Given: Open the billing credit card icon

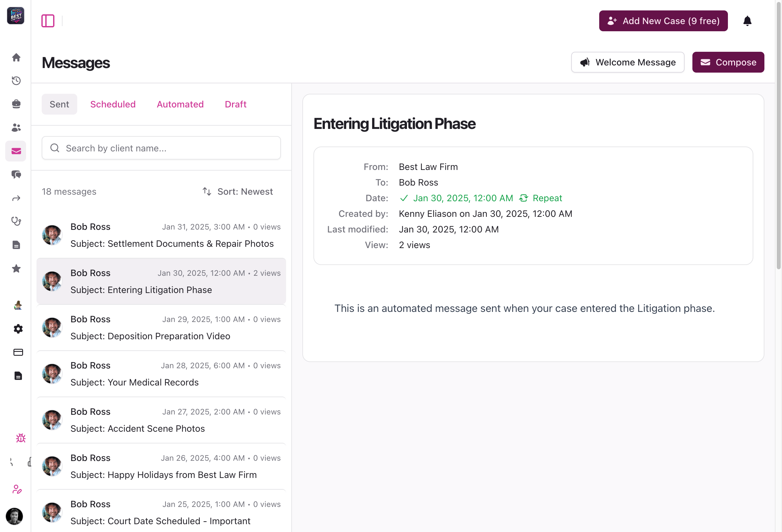Looking at the screenshot, I should pos(18,352).
